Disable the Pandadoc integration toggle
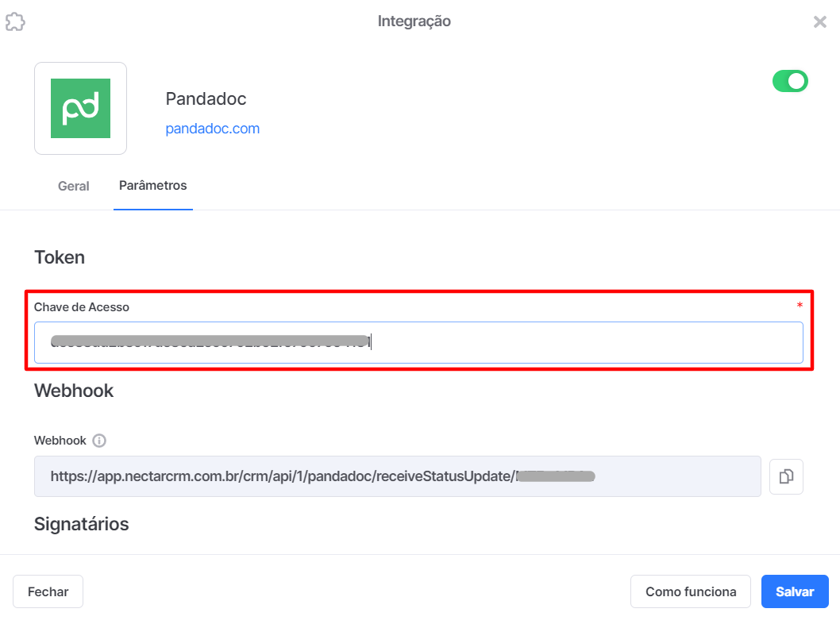 (x=790, y=81)
